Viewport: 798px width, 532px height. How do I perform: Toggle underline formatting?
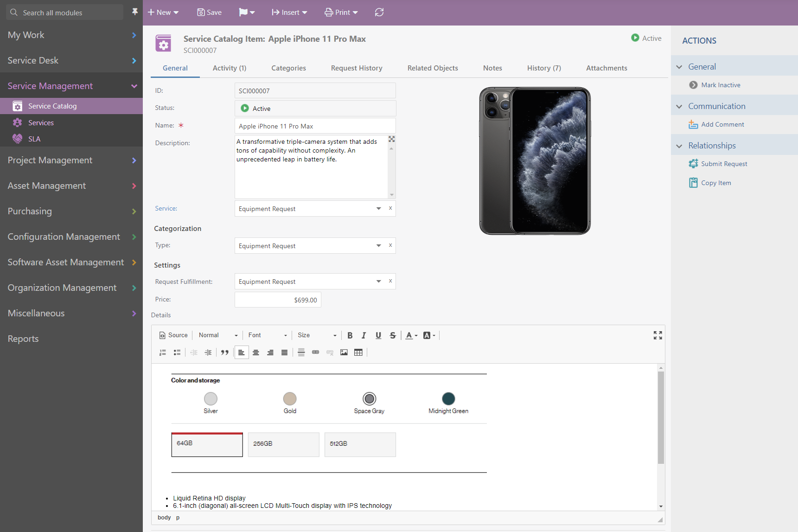click(378, 335)
